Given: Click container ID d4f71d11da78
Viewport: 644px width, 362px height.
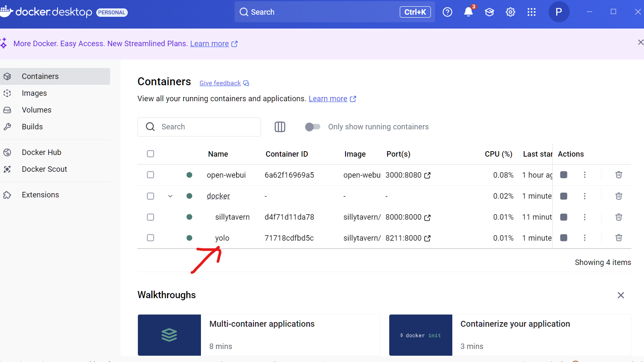Looking at the screenshot, I should click(x=289, y=217).
